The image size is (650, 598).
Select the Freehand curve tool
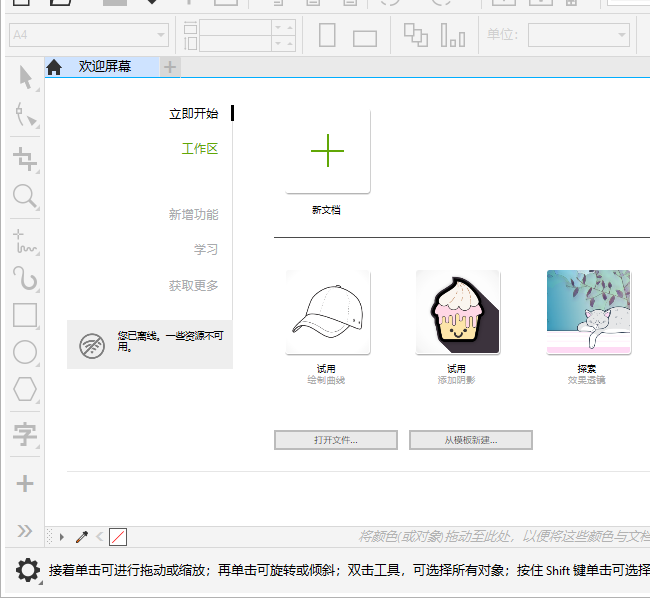[25, 241]
